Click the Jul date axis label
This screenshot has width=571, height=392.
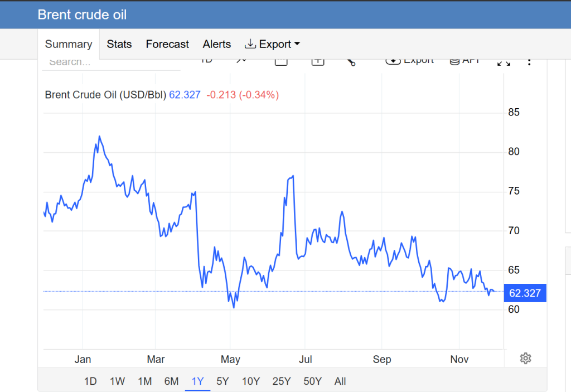pyautogui.click(x=305, y=359)
